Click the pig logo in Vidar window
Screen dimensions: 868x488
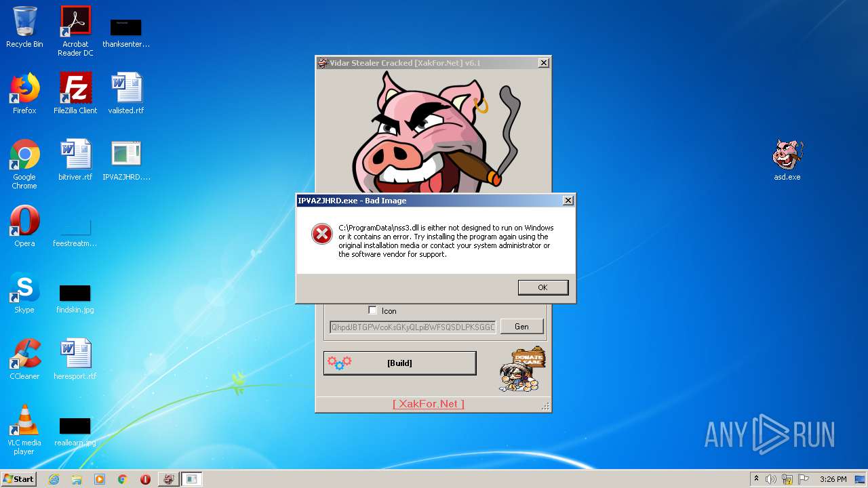[434, 132]
